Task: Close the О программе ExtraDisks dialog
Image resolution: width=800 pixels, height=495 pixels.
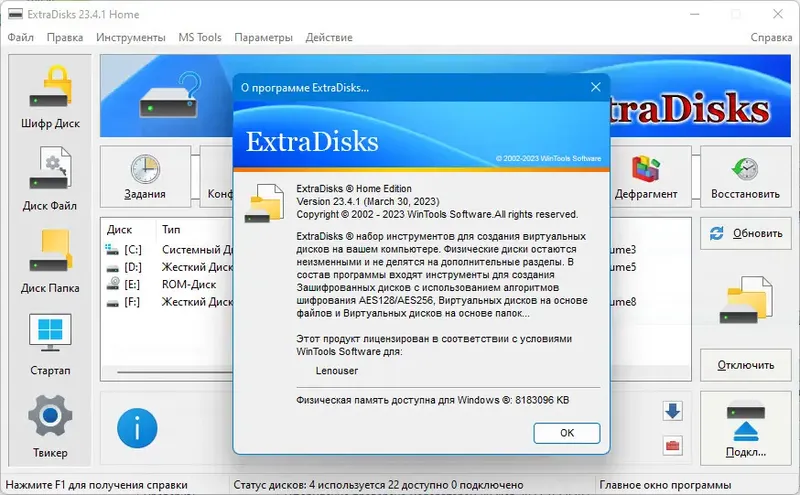Action: 595,87
